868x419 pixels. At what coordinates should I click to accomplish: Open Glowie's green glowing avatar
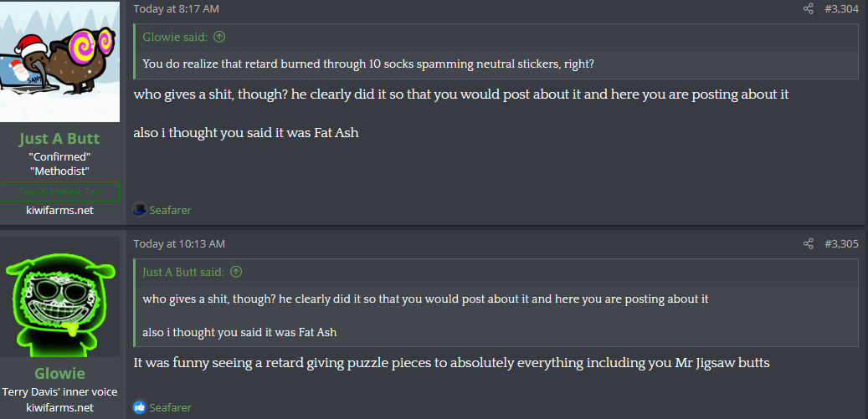[59, 297]
